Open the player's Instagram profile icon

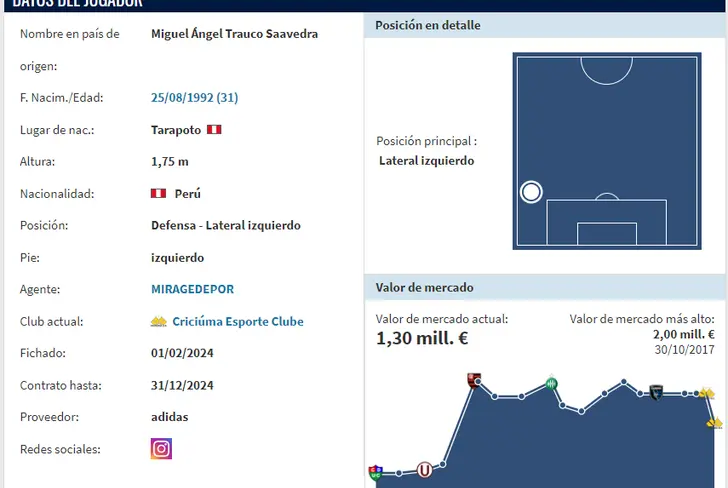(x=161, y=449)
